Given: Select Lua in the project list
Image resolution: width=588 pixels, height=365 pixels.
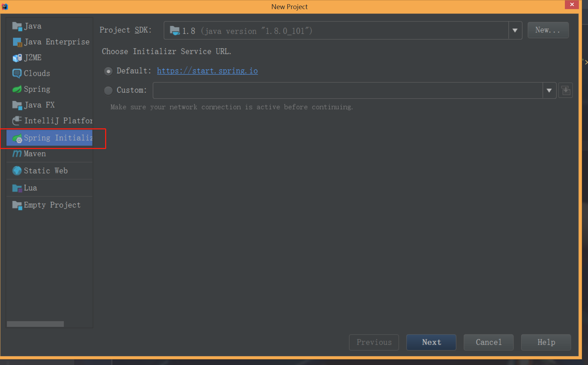Looking at the screenshot, I should tap(49, 188).
